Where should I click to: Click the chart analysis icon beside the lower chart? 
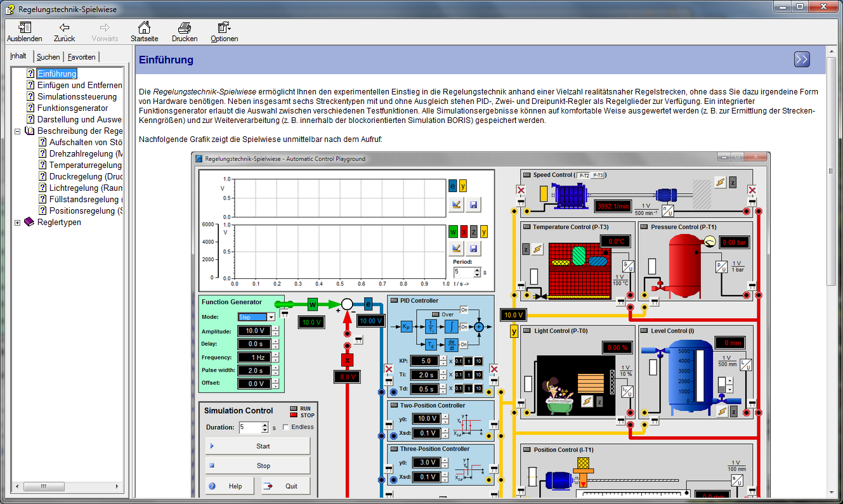pos(455,248)
